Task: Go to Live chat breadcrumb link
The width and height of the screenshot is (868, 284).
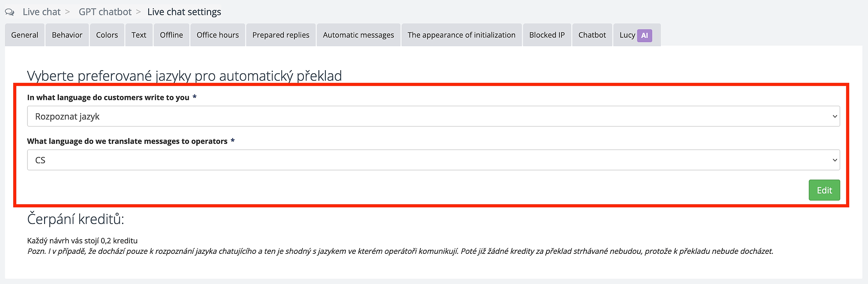Action: 41,12
